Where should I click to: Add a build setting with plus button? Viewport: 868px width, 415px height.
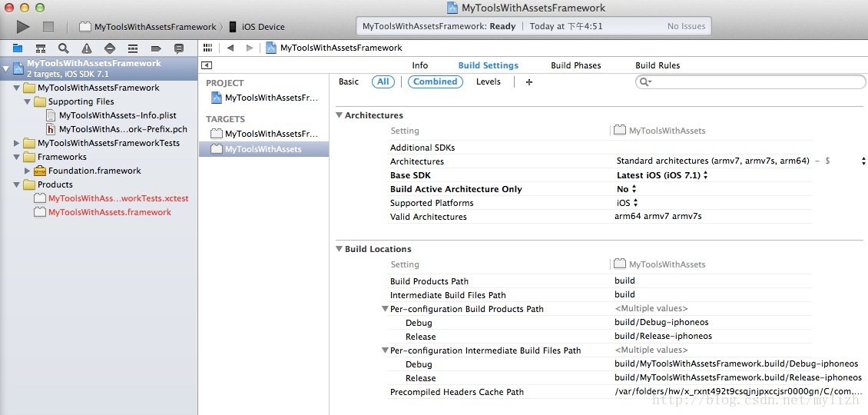pos(529,82)
